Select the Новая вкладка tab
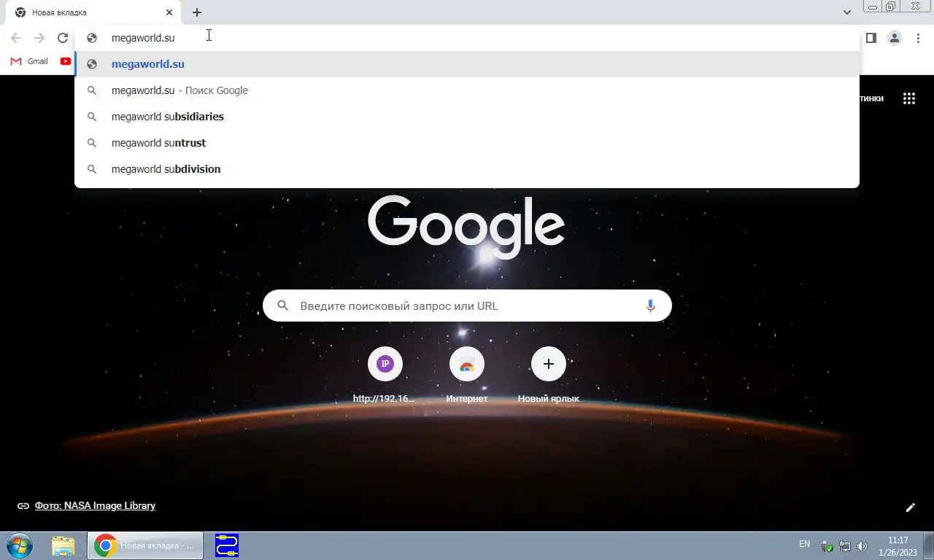 click(x=95, y=12)
